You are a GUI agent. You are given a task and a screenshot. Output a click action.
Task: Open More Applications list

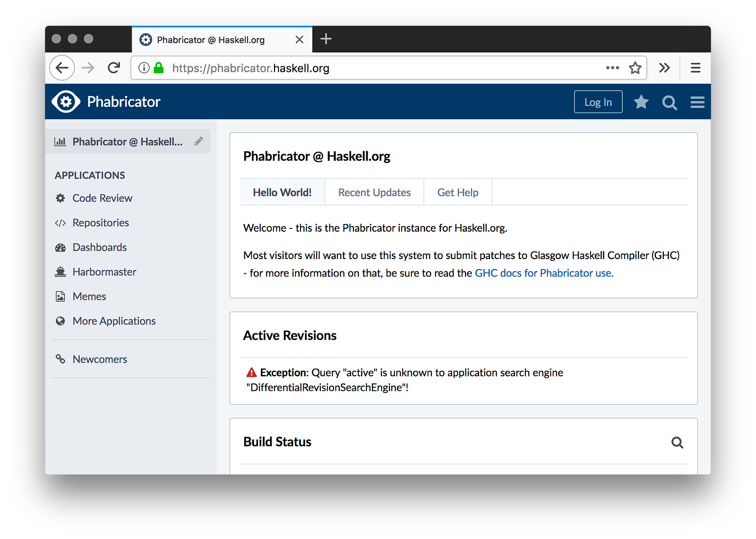(114, 321)
